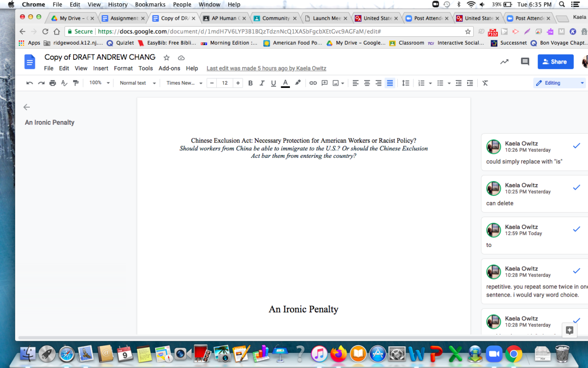Screen dimensions: 588x368
Task: Toggle italic formatting
Action: [x=262, y=83]
